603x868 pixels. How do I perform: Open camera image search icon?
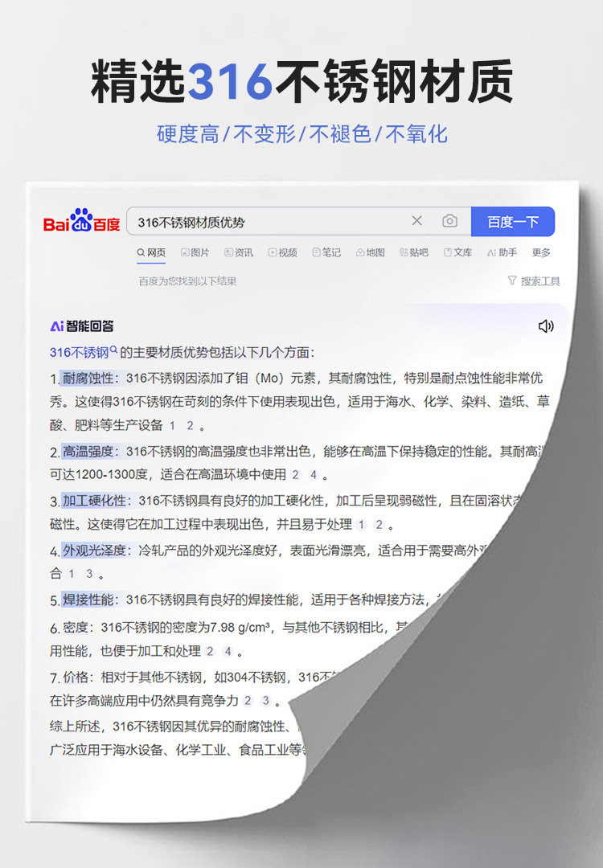[x=449, y=221]
